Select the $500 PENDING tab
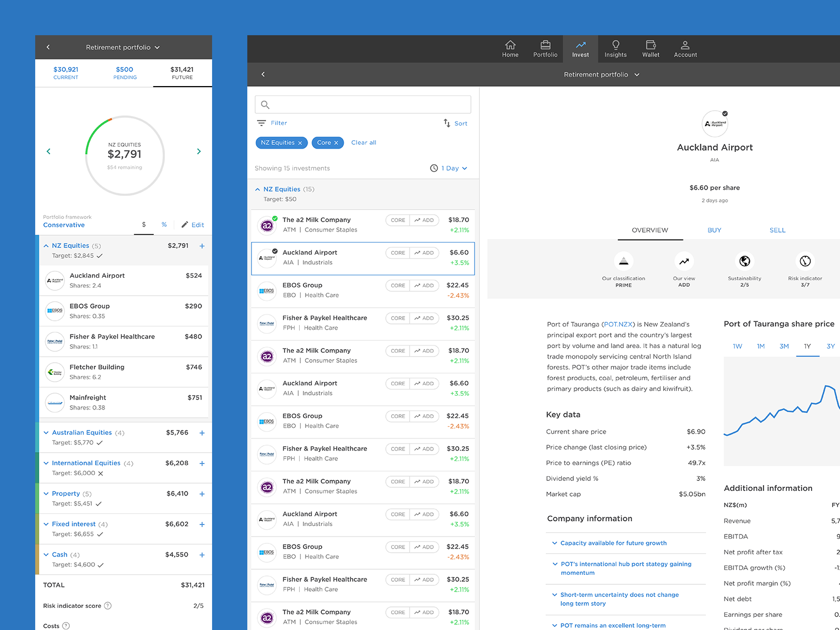This screenshot has height=630, width=840. (x=125, y=73)
